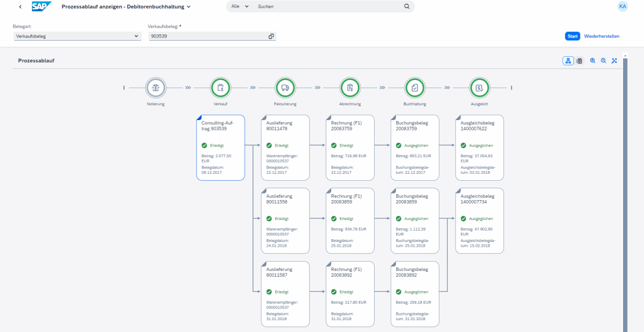This screenshot has height=332, width=644.
Task: Click the fit-to-screen icon in toolbar
Action: pos(614,61)
